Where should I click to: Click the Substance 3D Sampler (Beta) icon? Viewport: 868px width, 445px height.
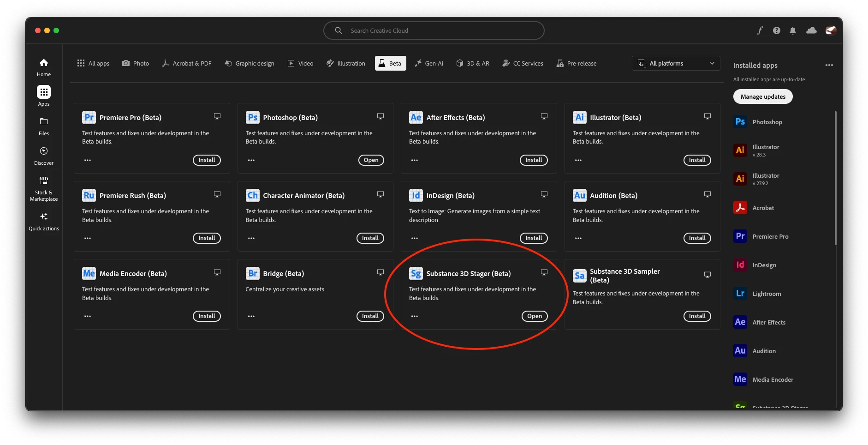pos(579,276)
